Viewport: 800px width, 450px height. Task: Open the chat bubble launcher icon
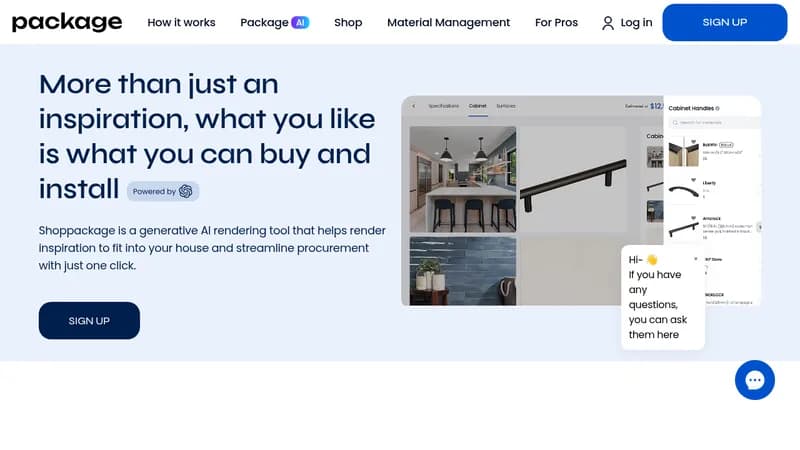pos(755,380)
